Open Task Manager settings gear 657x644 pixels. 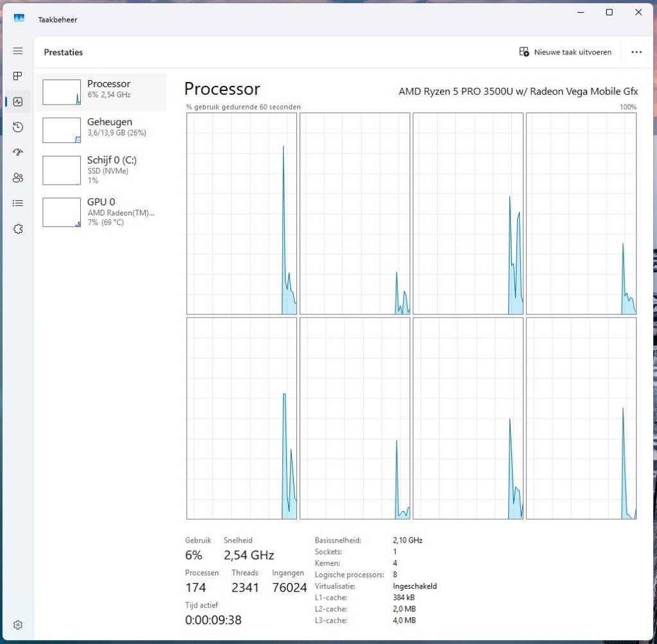tap(17, 625)
